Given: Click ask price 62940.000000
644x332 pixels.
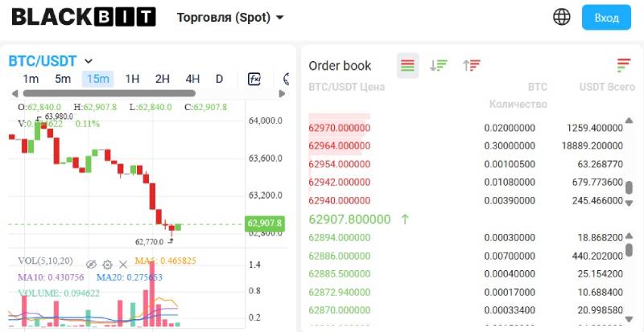Looking at the screenshot, I should click(x=339, y=201).
